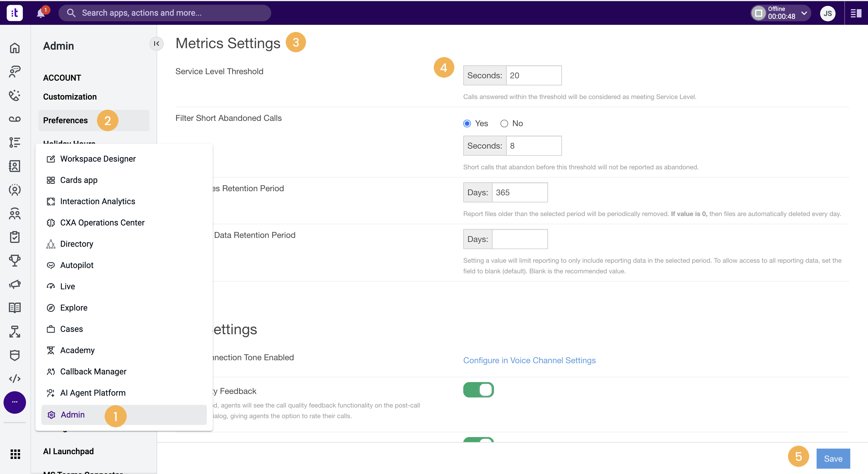Open Interaction Analytics from apps menu
This screenshot has height=474, width=868.
click(x=124, y=201)
